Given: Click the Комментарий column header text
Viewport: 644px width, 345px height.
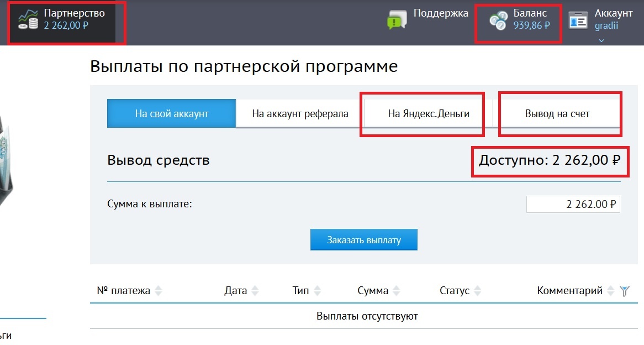Looking at the screenshot, I should coord(569,291).
